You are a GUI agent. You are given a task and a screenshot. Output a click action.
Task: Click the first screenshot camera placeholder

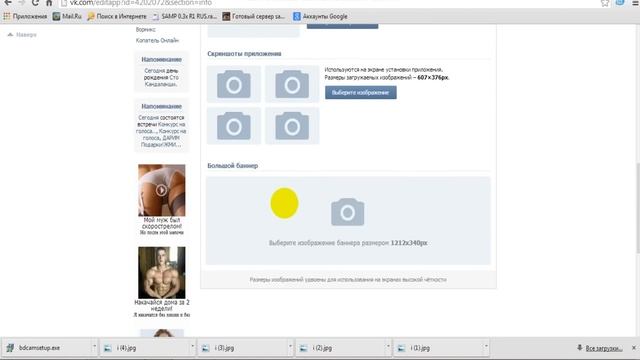coord(234,84)
